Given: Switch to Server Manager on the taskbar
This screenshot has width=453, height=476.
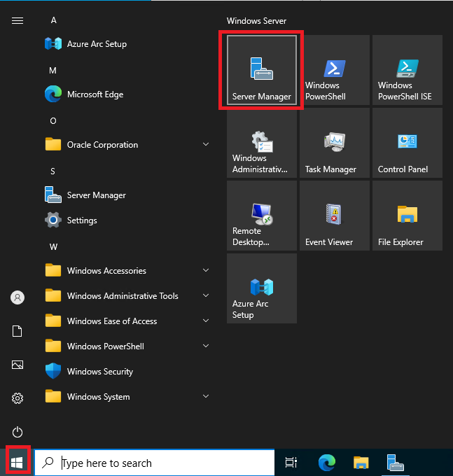Looking at the screenshot, I should [x=396, y=463].
